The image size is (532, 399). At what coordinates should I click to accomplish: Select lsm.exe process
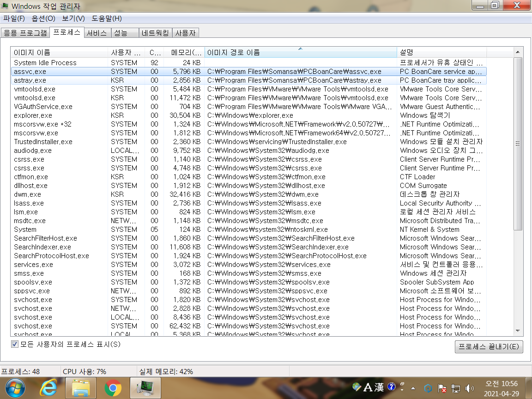pyautogui.click(x=249, y=212)
